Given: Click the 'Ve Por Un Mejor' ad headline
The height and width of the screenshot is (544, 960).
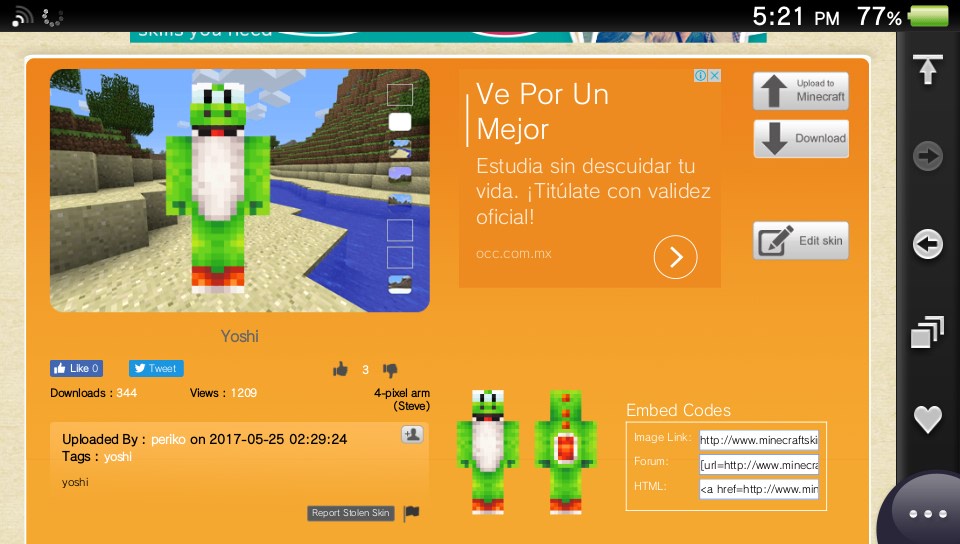Looking at the screenshot, I should click(542, 111).
